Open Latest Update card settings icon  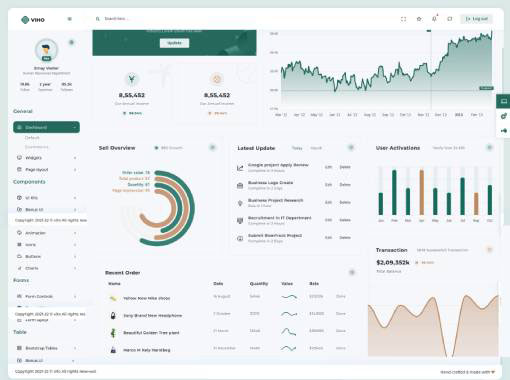coord(351,147)
